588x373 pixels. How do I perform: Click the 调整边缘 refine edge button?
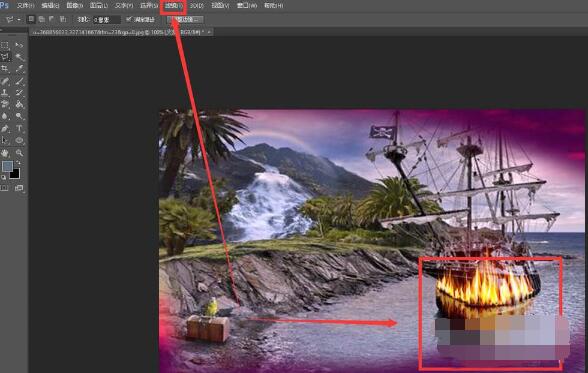click(186, 19)
